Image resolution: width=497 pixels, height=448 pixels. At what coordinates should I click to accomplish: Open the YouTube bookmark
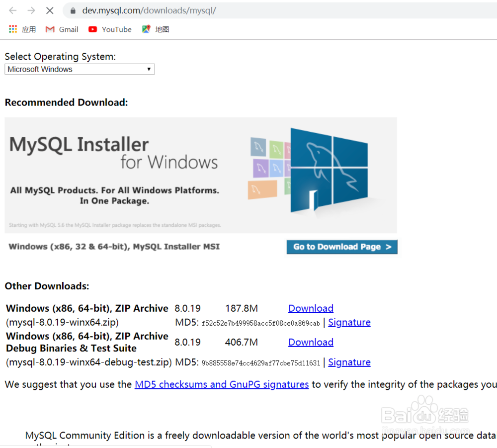pyautogui.click(x=109, y=29)
